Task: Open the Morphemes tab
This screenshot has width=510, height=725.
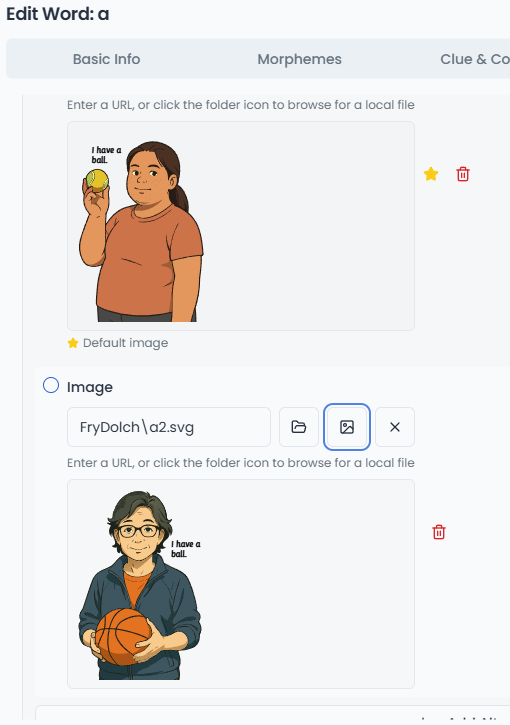Action: (300, 59)
